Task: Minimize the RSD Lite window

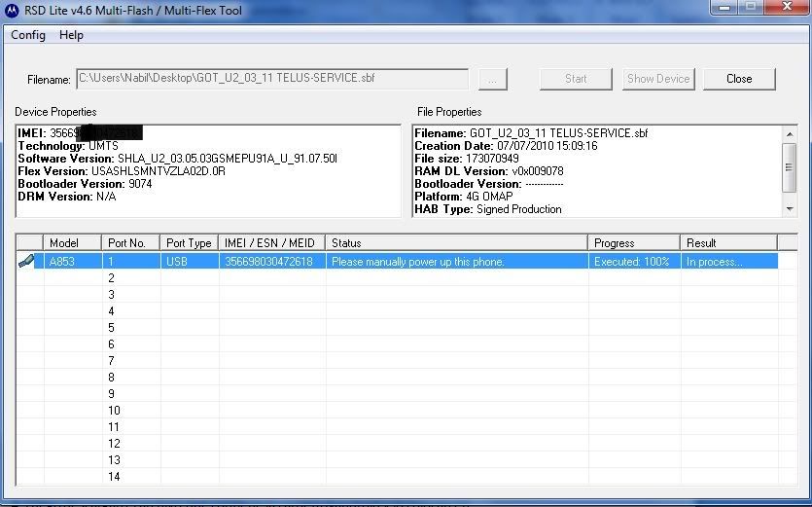Action: (725, 7)
